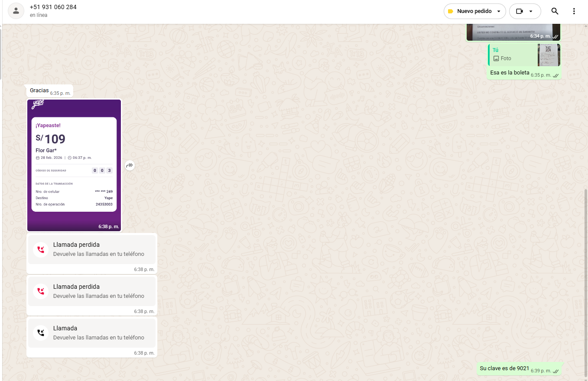The image size is (588, 381).
Task: Click the contact profile avatar icon
Action: (16, 11)
